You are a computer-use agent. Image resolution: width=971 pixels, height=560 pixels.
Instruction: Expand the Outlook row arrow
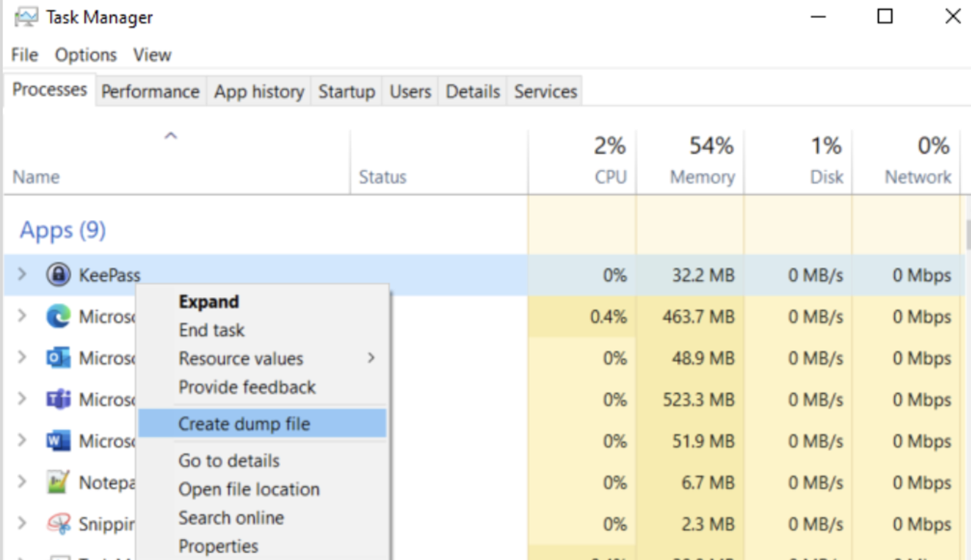tap(22, 358)
